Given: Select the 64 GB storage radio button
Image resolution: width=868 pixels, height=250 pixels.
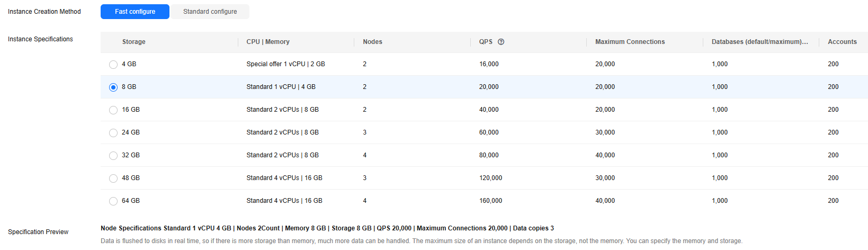Looking at the screenshot, I should pyautogui.click(x=113, y=201).
